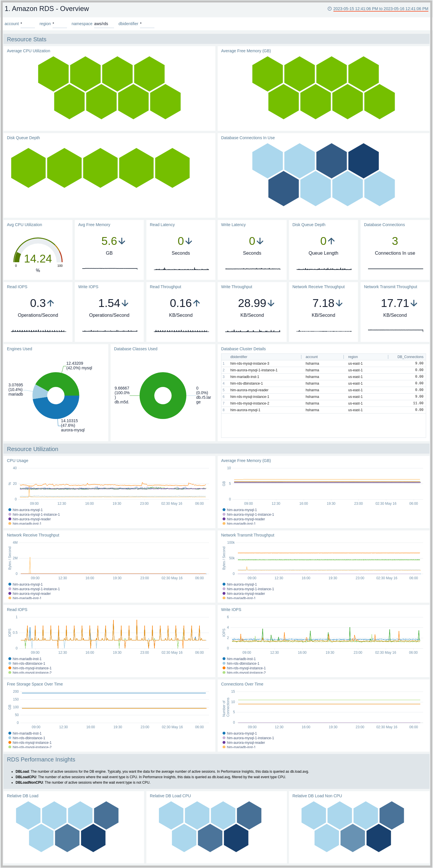Click the up arrow in Disk Queue Depth stat

click(x=331, y=241)
